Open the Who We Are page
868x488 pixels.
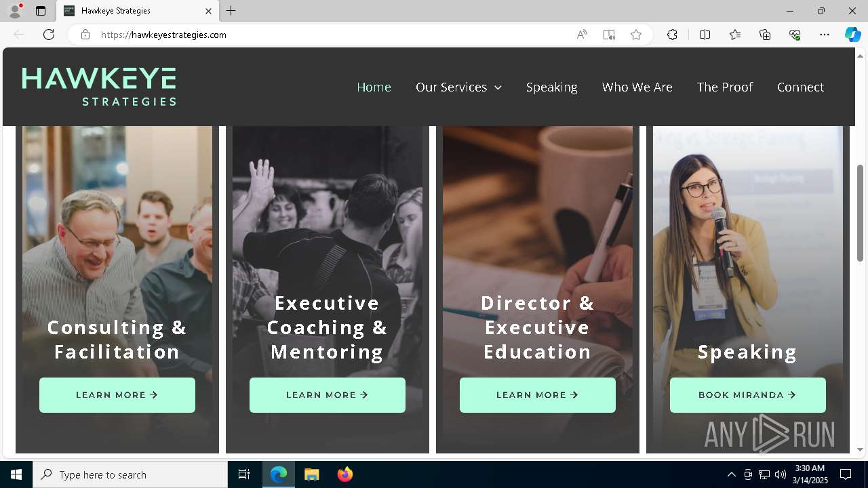tap(637, 87)
